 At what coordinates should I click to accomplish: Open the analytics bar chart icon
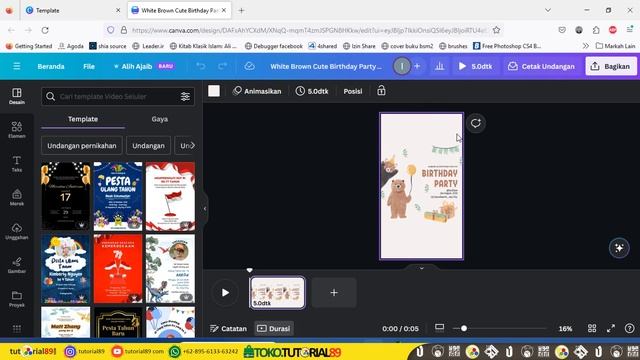tap(440, 66)
